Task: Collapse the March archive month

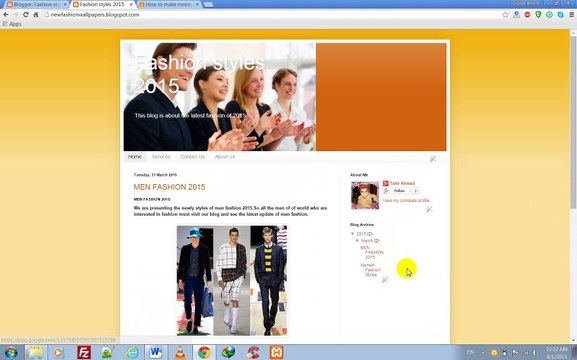Action: 357,240
